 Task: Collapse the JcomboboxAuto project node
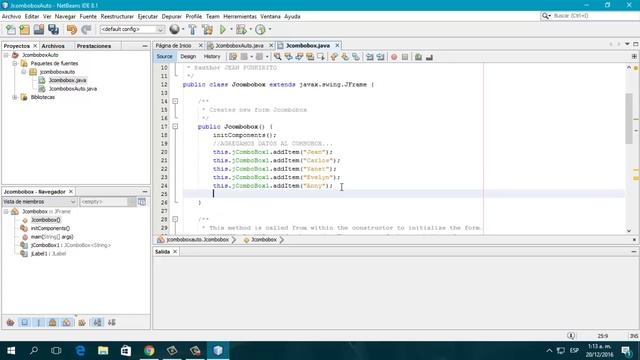click(x=6, y=55)
